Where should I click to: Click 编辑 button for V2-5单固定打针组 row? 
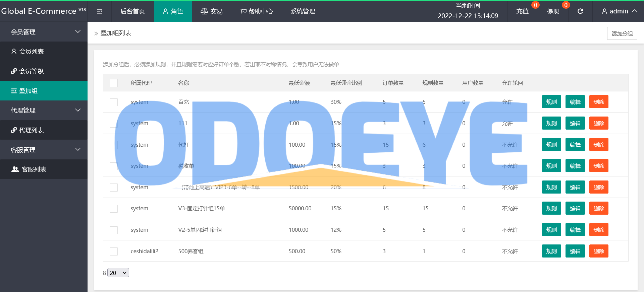(575, 230)
